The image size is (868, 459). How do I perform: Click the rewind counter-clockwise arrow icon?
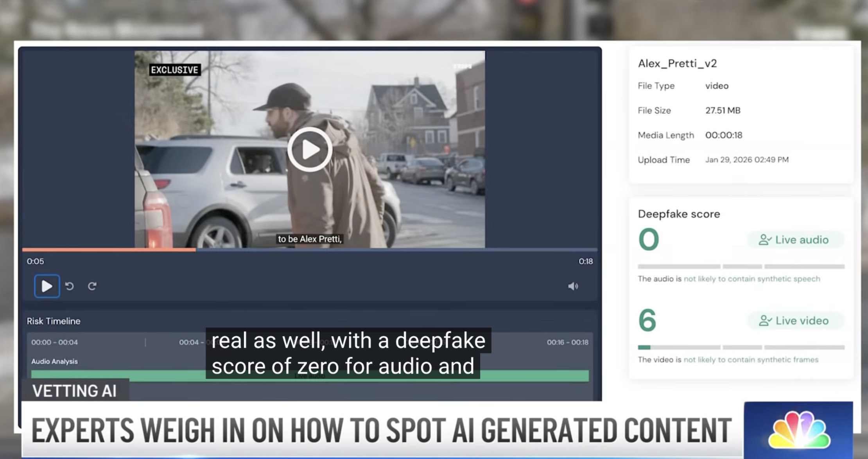coord(70,286)
